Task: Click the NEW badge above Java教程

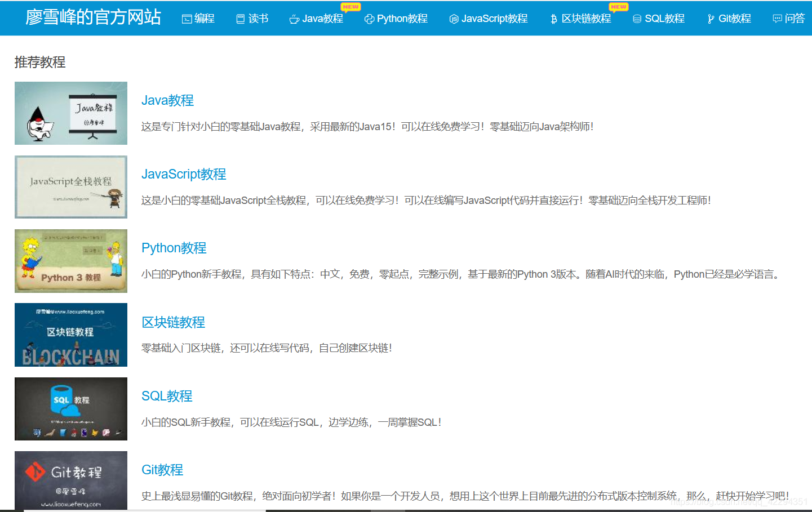Action: tap(350, 7)
